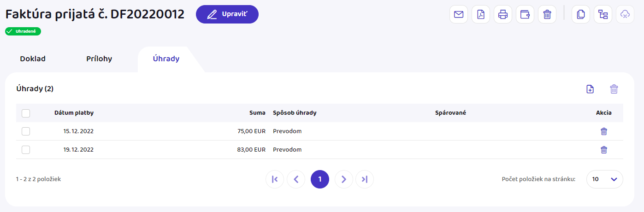Image resolution: width=644 pixels, height=212 pixels.
Task: Add new payment with plus document icon
Action: tap(590, 89)
